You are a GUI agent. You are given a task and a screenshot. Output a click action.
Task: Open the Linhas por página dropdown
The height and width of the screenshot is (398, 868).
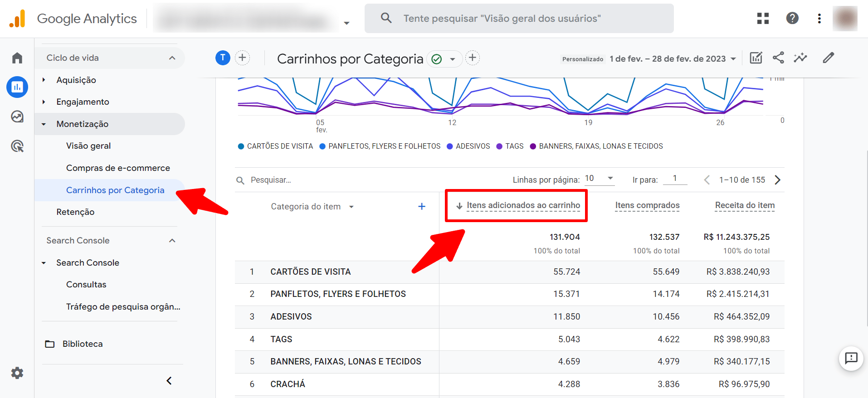(599, 179)
